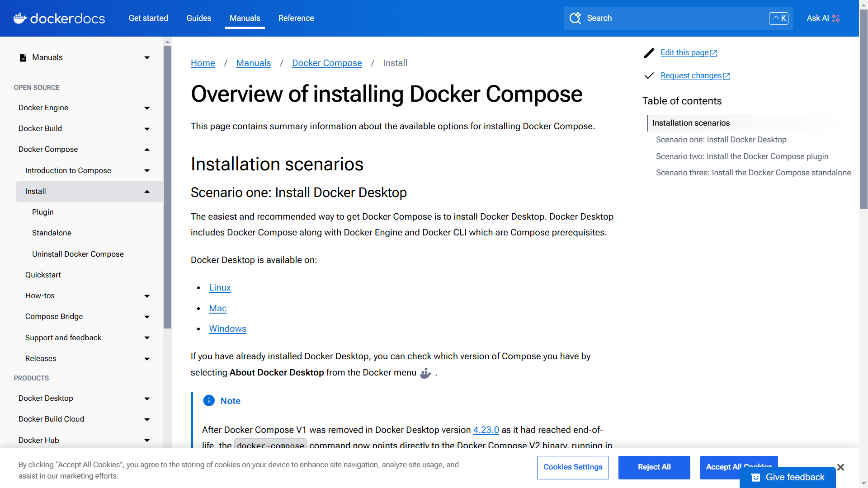868x488 pixels.
Task: Expand the Docker Engine sidebar section
Action: [x=147, y=108]
